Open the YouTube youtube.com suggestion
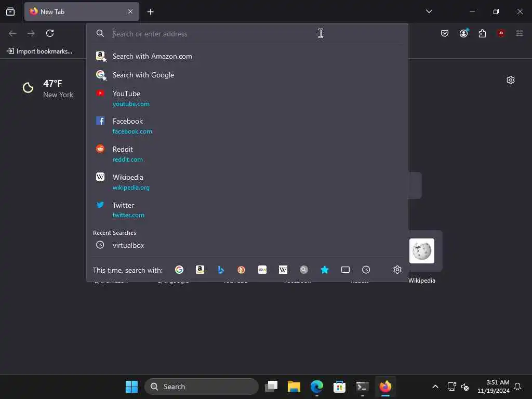Image resolution: width=532 pixels, height=399 pixels. tap(247, 98)
